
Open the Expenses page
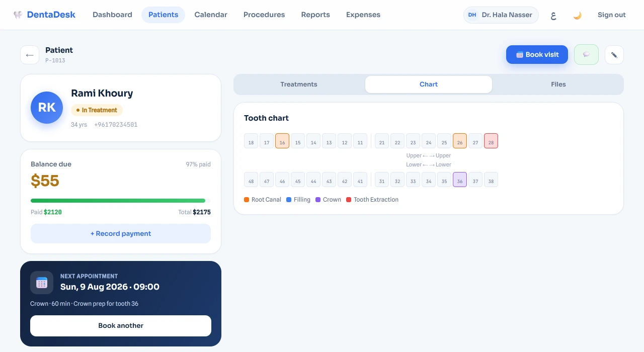click(x=363, y=15)
